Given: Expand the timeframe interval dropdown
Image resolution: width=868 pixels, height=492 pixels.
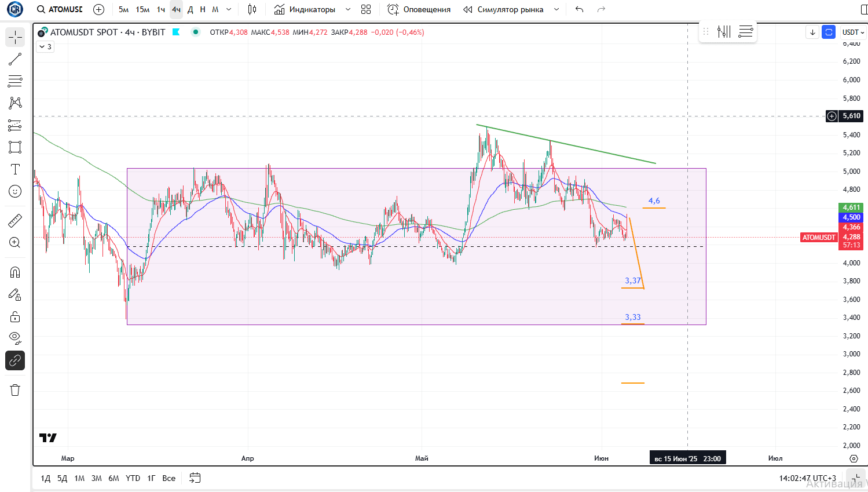Looking at the screenshot, I should coord(229,9).
